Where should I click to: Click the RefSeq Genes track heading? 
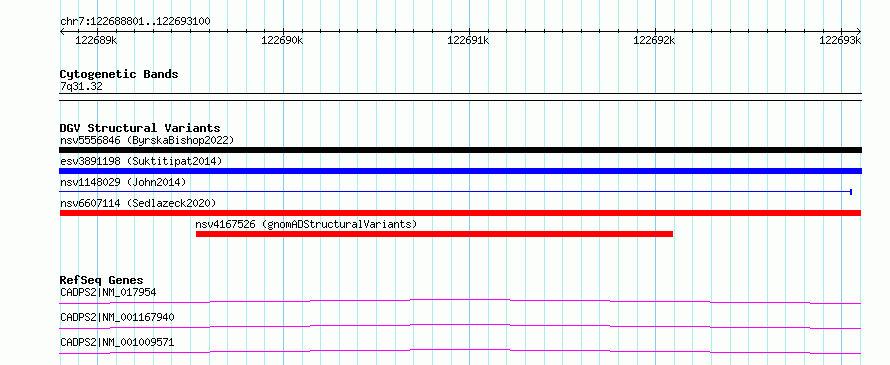pos(102,280)
